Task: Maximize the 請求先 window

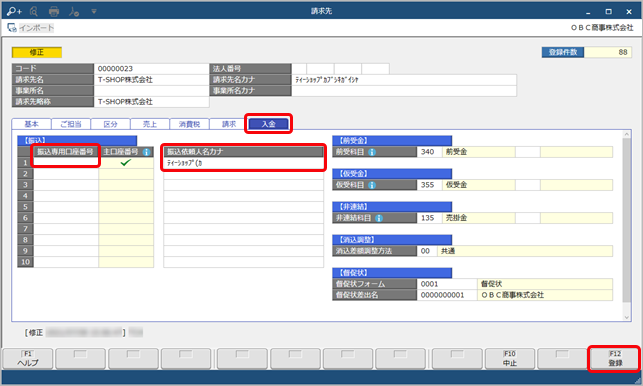Action: tap(609, 11)
